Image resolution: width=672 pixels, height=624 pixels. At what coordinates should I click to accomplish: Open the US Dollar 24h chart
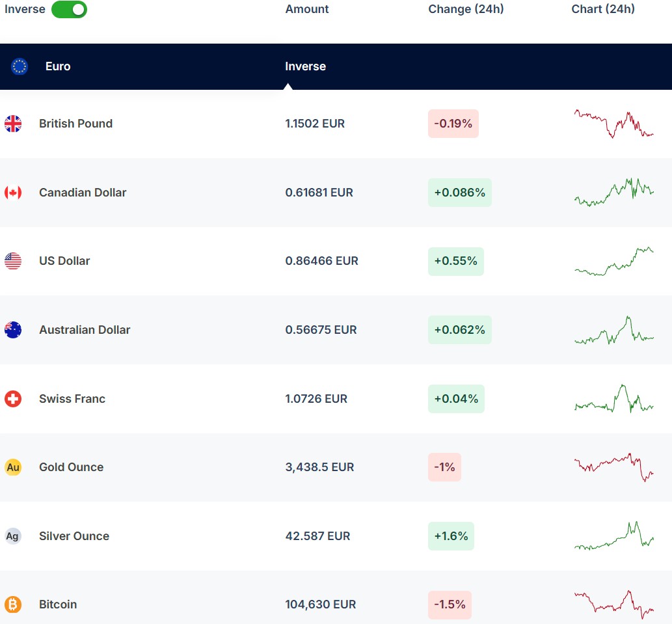point(613,261)
